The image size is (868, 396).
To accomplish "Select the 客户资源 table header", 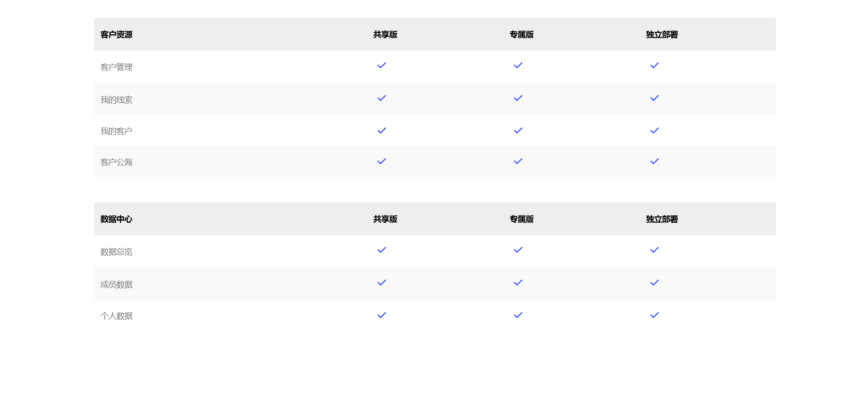I will (x=116, y=35).
